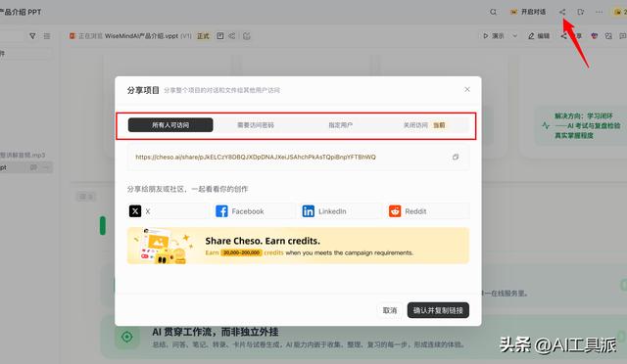The image size is (627, 364).
Task: Click the target icon beside AI 贯穿工作流
Action: click(126, 337)
